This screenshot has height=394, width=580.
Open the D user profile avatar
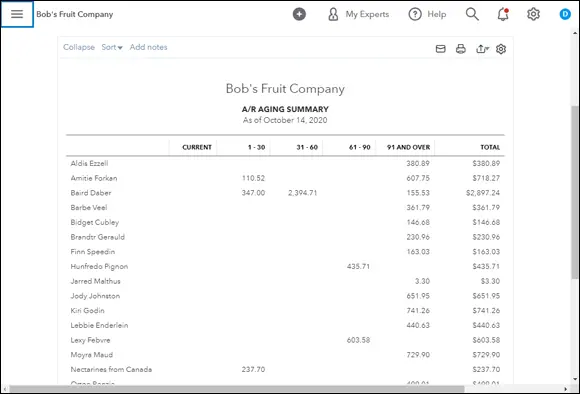(x=565, y=14)
